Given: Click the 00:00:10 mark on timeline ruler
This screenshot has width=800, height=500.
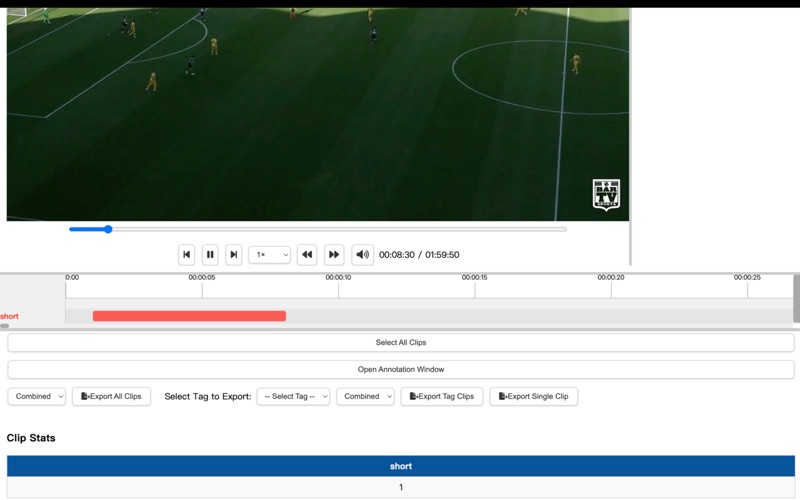Looking at the screenshot, I should click(x=338, y=278).
